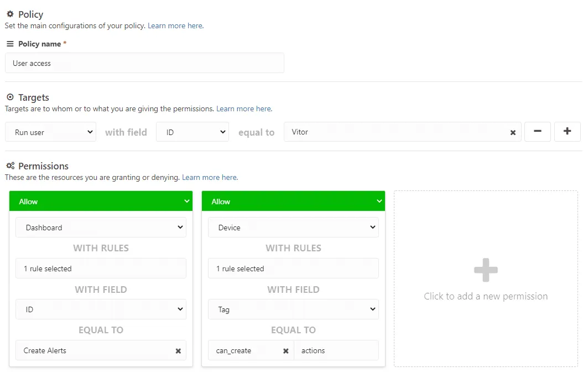
Task: Clear the Create Alerts value
Action: (x=178, y=351)
